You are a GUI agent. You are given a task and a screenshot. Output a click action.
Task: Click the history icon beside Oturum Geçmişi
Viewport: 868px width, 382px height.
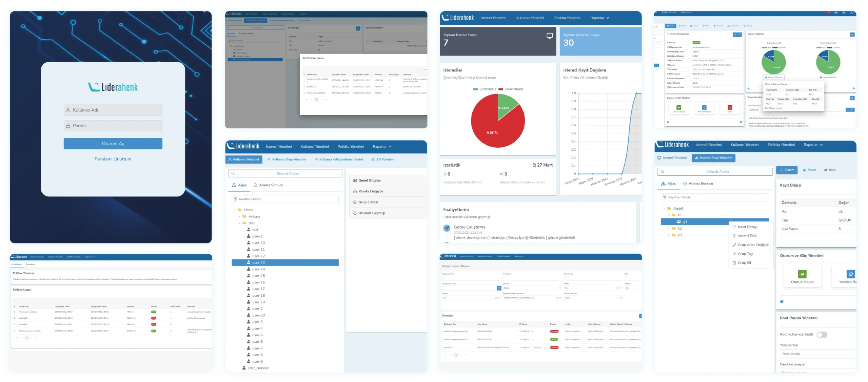point(355,213)
